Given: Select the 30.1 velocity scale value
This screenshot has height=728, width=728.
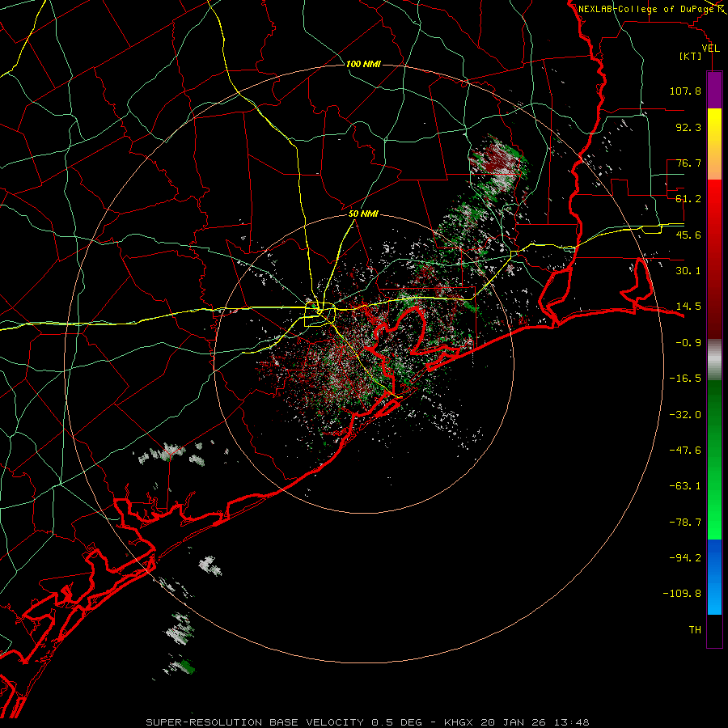Looking at the screenshot, I should point(688,271).
